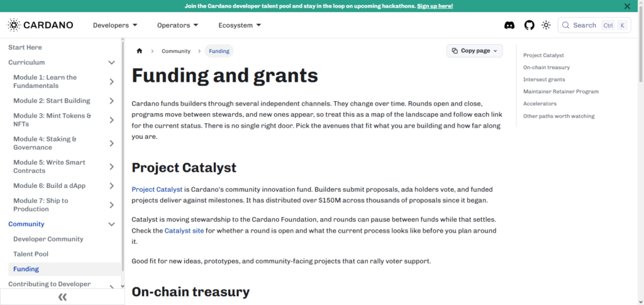The width and height of the screenshot is (644, 305).
Task: Click the sidebar scrollbar thumb
Action: 123,157
